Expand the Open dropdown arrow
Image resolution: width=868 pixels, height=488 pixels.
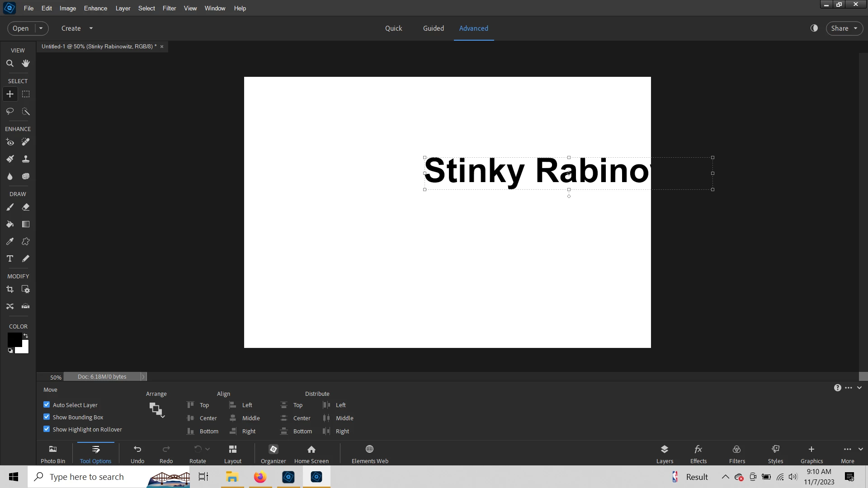(x=41, y=28)
